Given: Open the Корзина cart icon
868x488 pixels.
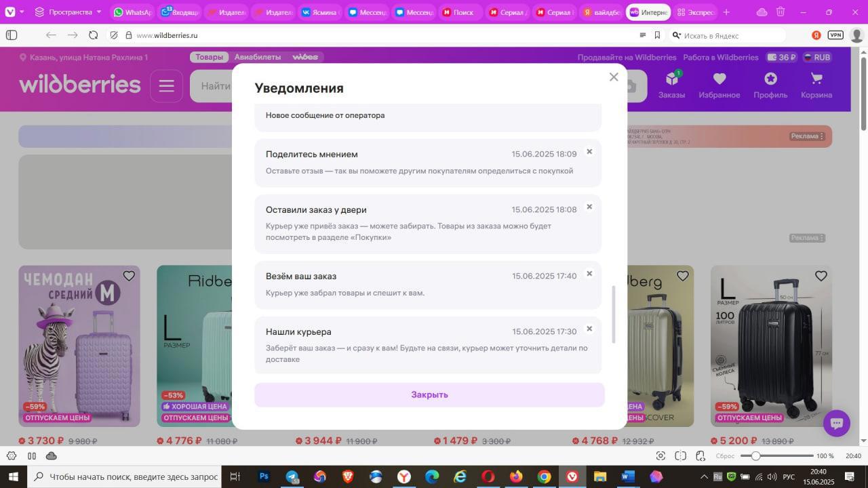Looking at the screenshot, I should tap(816, 86).
